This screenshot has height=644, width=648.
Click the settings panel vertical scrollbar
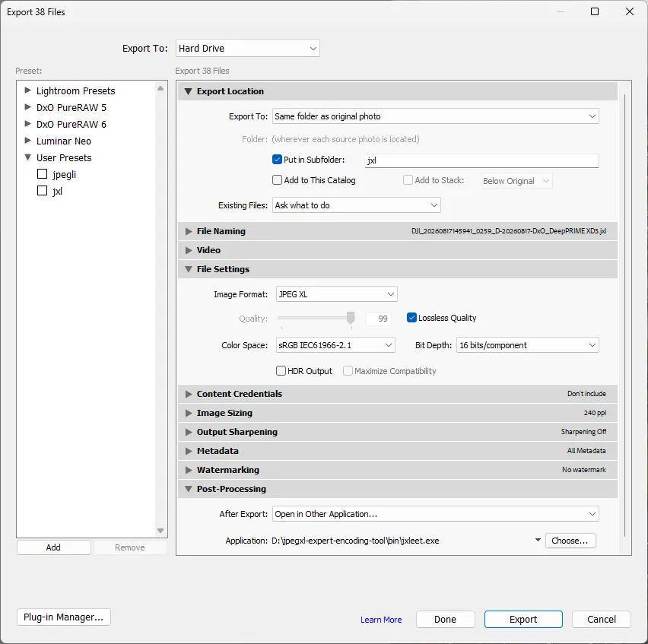625,315
